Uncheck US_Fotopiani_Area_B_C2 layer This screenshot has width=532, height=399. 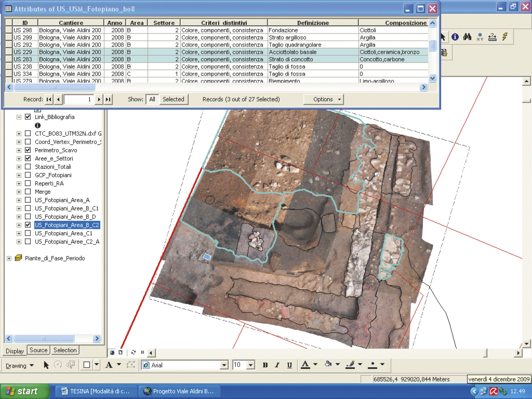[x=28, y=225]
